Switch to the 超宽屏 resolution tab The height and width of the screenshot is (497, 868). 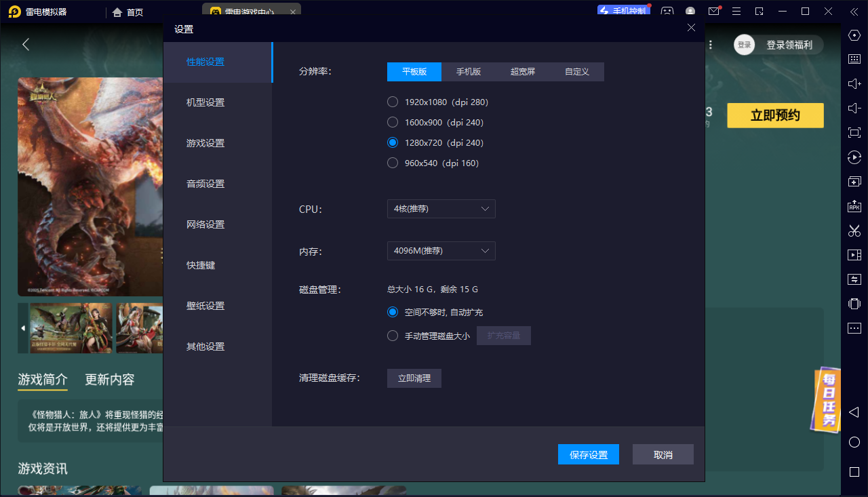(523, 72)
